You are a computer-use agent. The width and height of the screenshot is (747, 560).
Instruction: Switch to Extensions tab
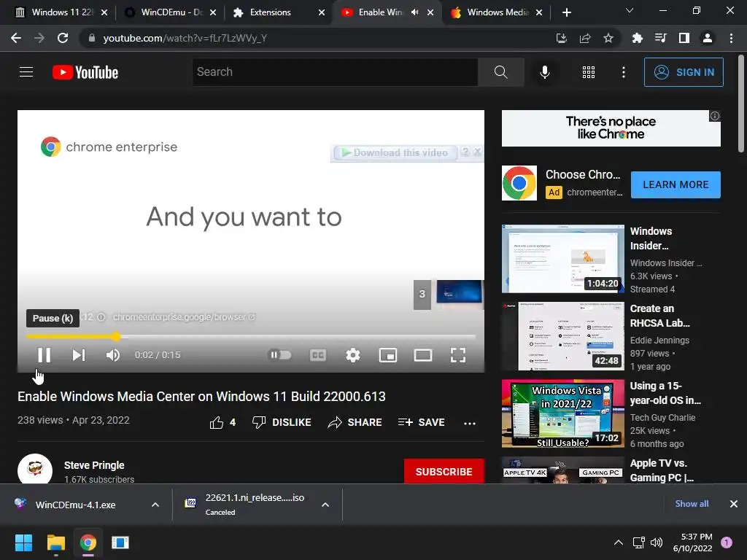click(278, 12)
